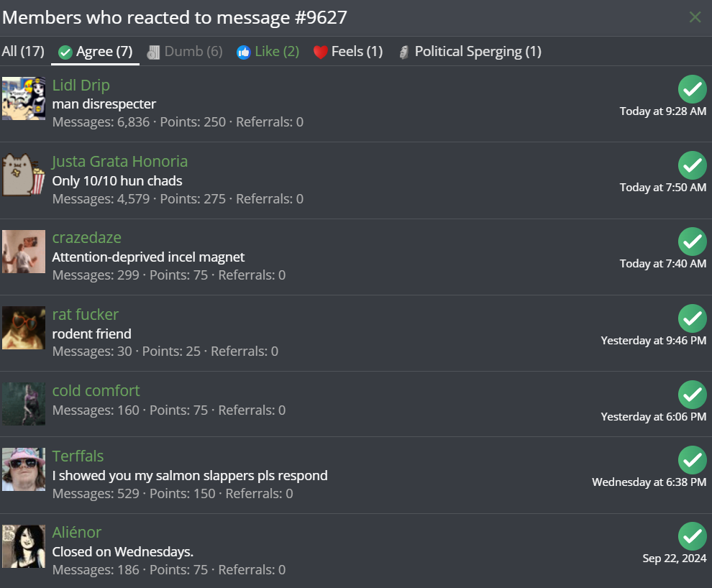
Task: Click rat fucker's sunglasses rat avatar
Action: click(24, 328)
